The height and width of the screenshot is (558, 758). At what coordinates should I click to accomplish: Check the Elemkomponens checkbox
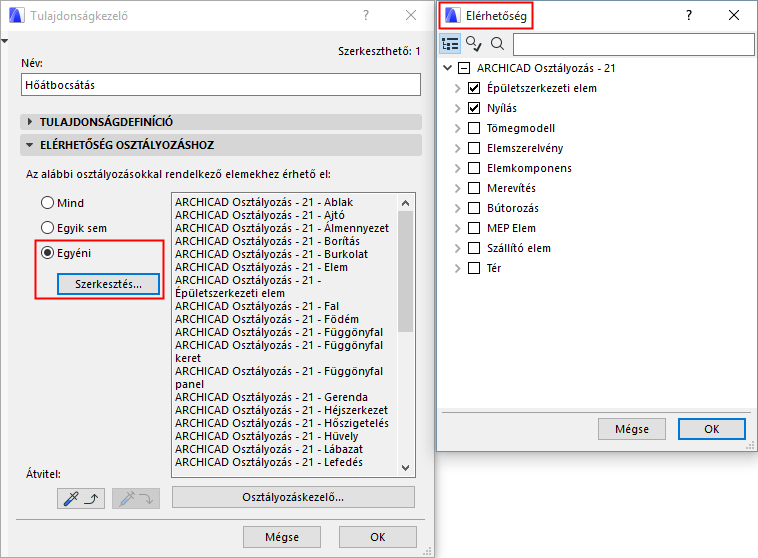click(x=474, y=168)
